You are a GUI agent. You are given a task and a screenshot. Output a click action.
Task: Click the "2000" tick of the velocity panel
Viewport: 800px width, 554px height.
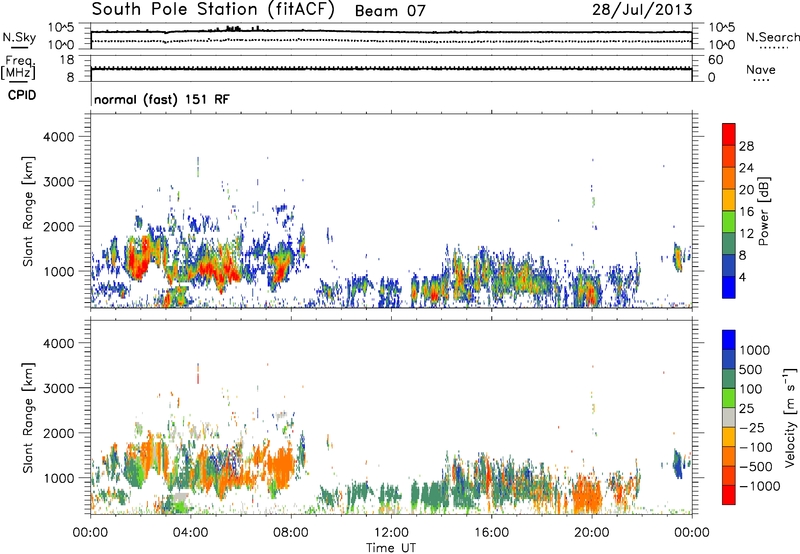point(59,433)
